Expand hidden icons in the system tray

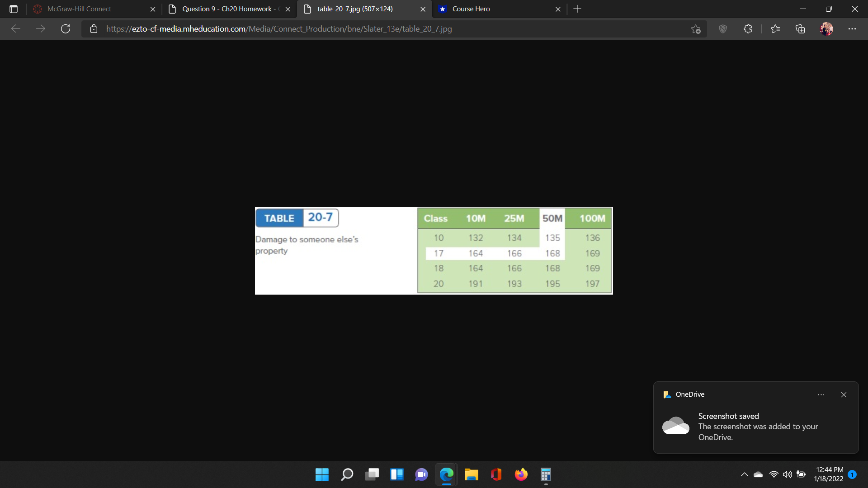tap(744, 474)
